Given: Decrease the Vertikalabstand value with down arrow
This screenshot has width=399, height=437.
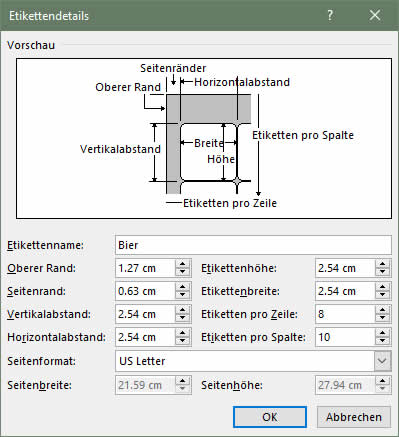Looking at the screenshot, I should tap(182, 318).
